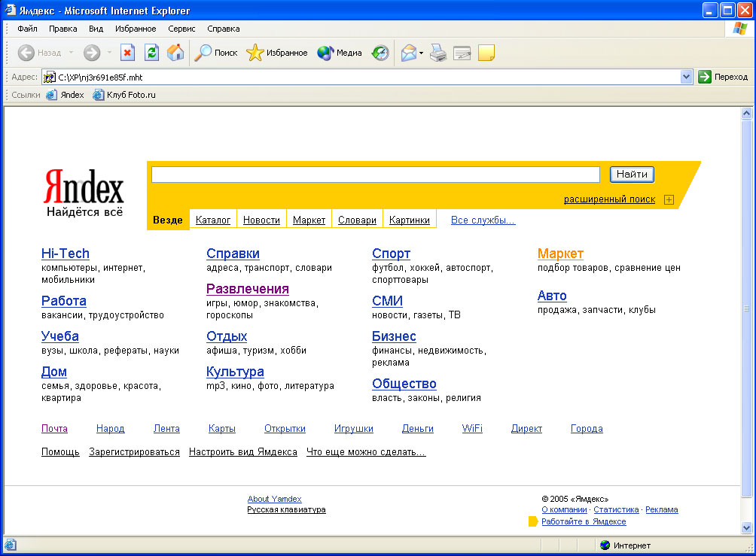Click the Windows flag logo in the menu bar corner
Viewport: 756px width, 556px height.
pos(739,29)
